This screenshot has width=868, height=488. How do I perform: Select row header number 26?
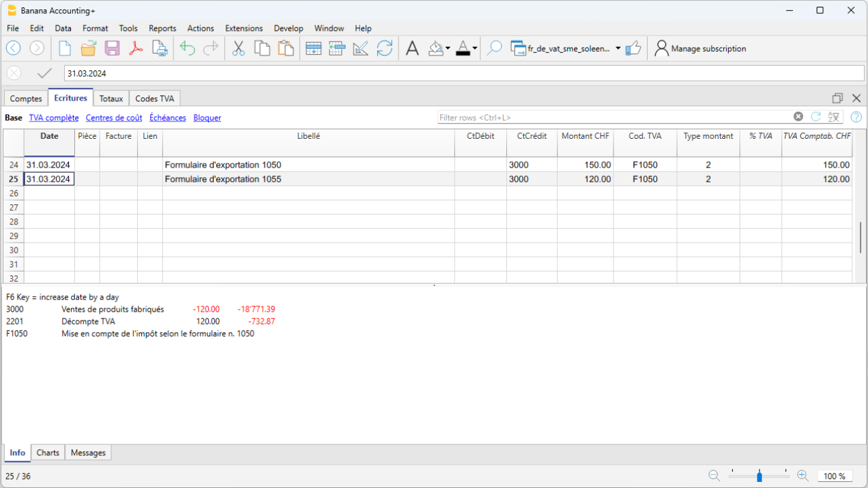[13, 193]
